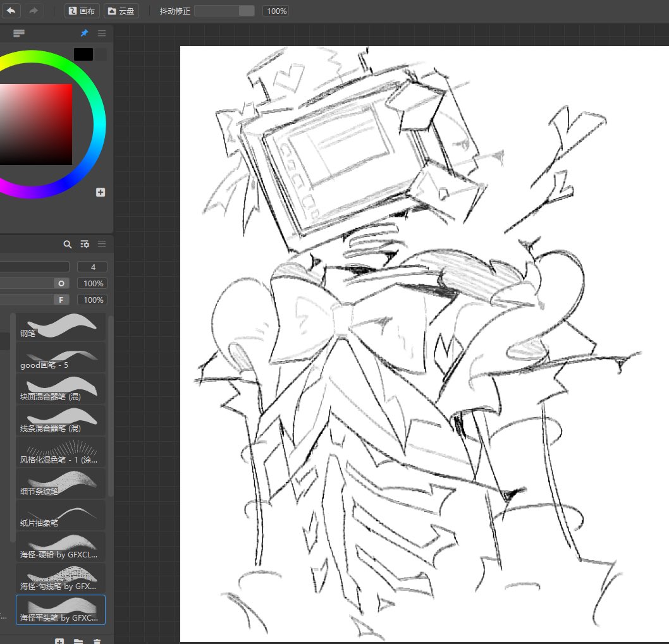Pick a shade in the red saturation square

click(36, 124)
